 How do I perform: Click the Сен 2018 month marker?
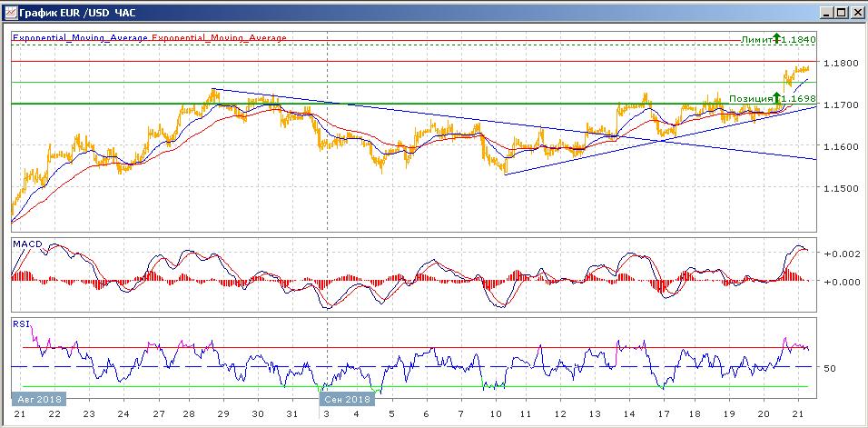pos(346,399)
